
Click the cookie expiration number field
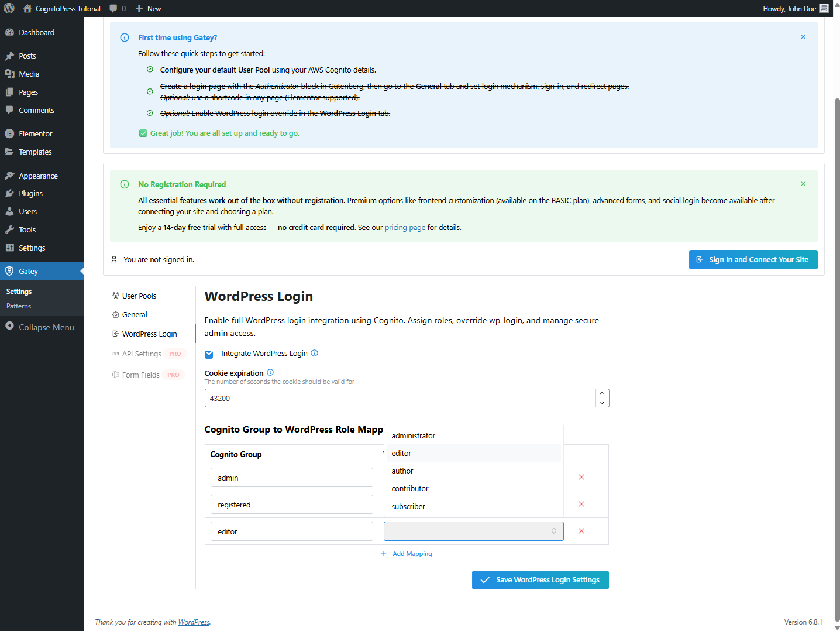click(x=400, y=398)
